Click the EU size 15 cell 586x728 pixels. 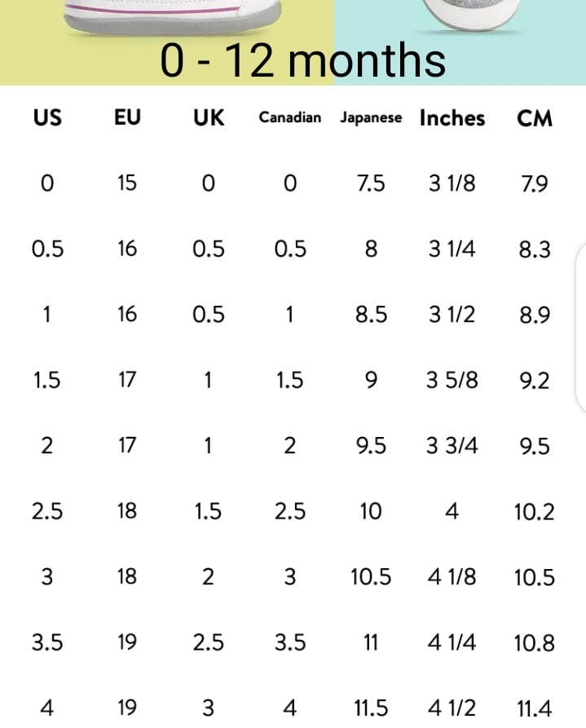point(127,183)
